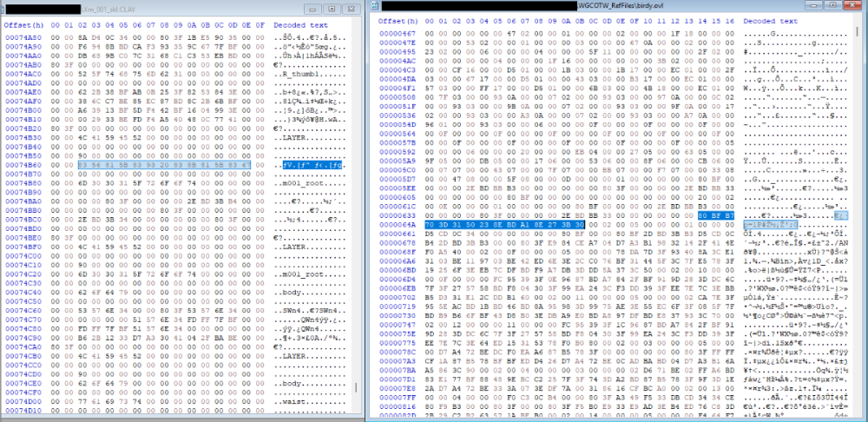Click the scrollbar thumb in CLAY window
Viewport: 868px width, 422px height.
click(x=357, y=387)
